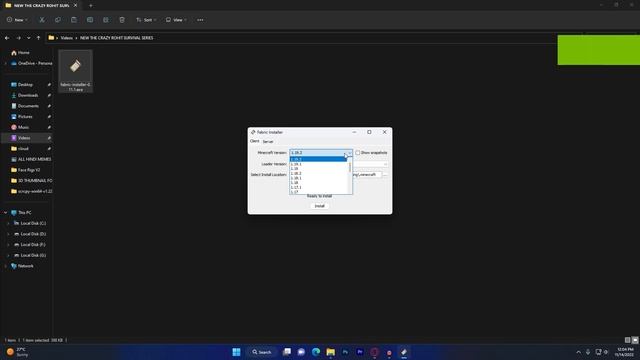
Task: Click the Delete trash icon in Explorer toolbar
Action: (x=122, y=20)
